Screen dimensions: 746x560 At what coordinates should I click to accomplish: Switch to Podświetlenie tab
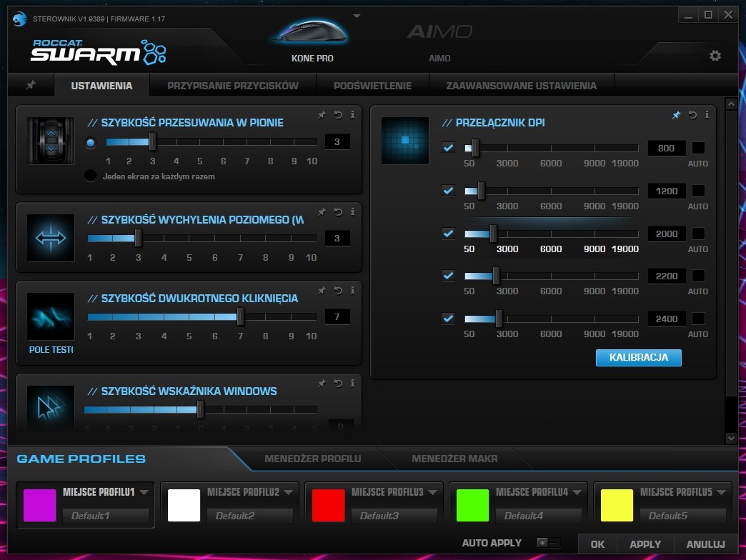[372, 86]
